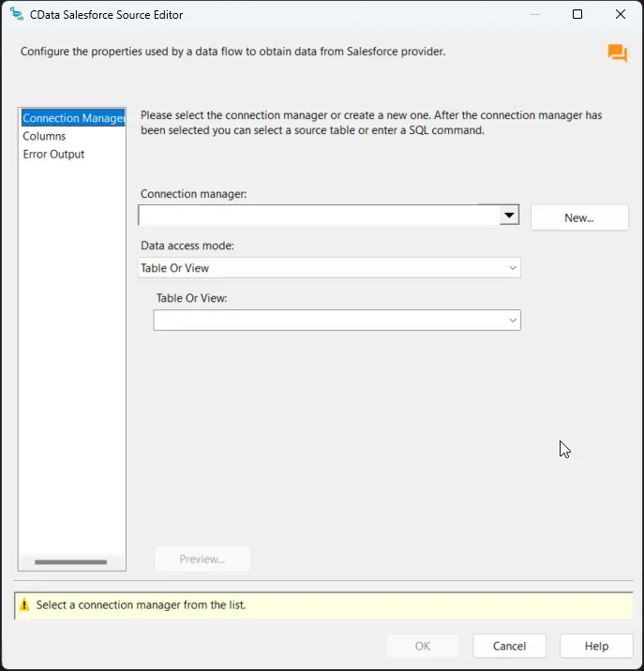Switch to the Columns page
This screenshot has width=644, height=671.
[44, 136]
